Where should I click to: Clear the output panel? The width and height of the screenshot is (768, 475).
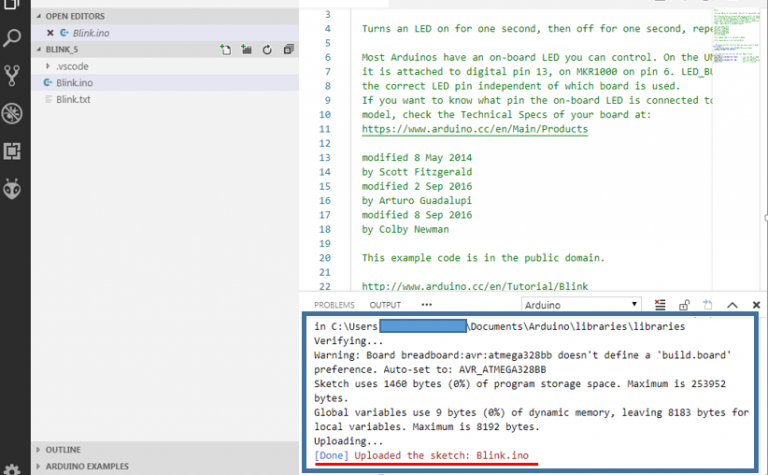click(660, 305)
